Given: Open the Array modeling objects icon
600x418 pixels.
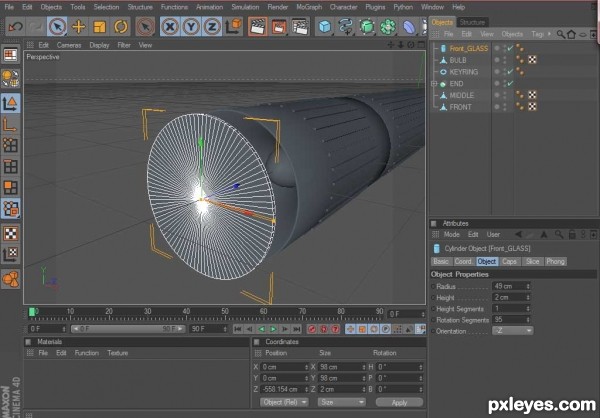Looking at the screenshot, I should 388,27.
